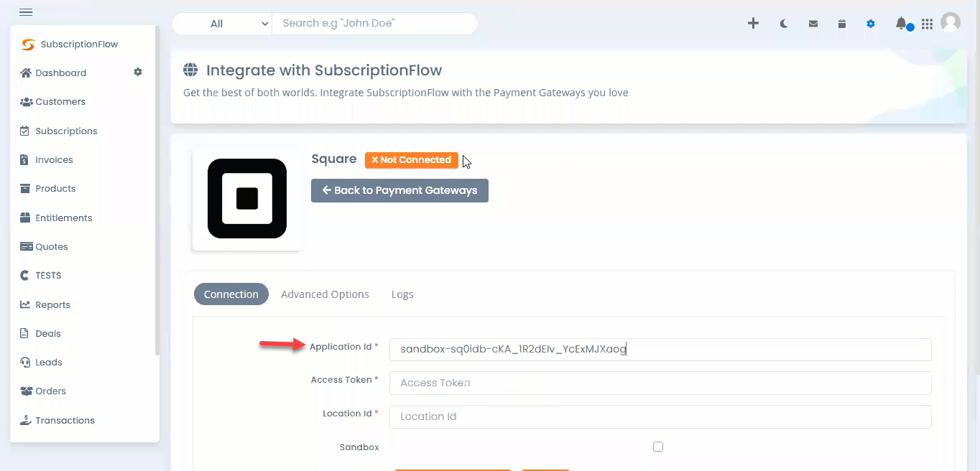Image resolution: width=980 pixels, height=471 pixels.
Task: Click the Location Id input field
Action: click(x=660, y=416)
